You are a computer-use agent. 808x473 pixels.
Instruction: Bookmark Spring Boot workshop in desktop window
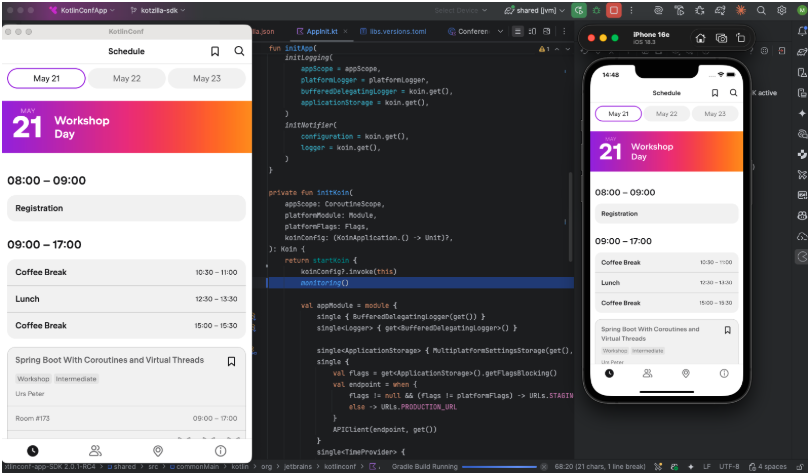point(231,362)
